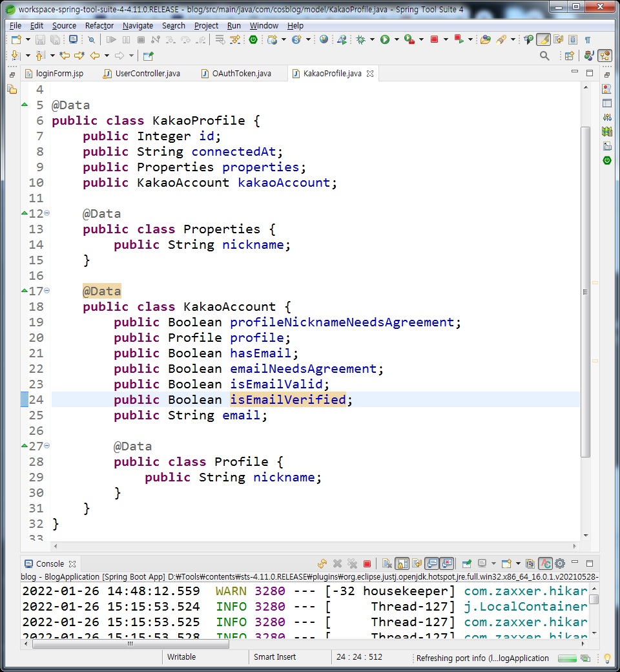Click the green Run button icon
The width and height of the screenshot is (620, 672).
pyautogui.click(x=385, y=40)
